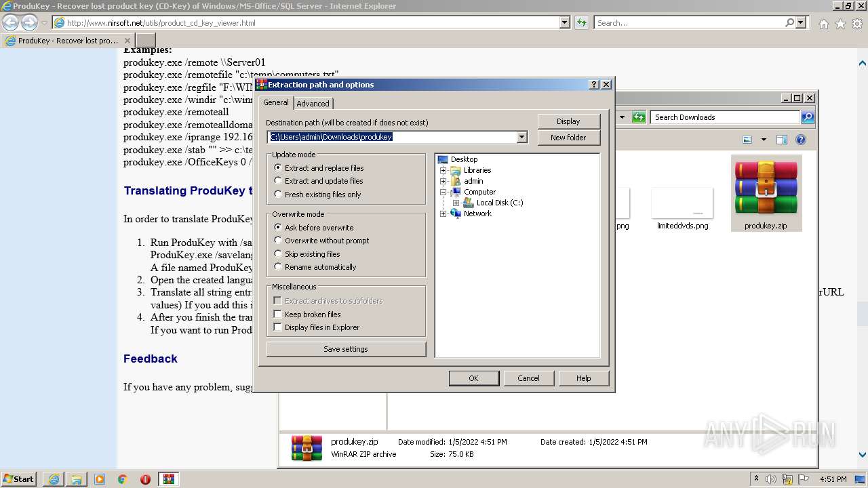868x488 pixels.
Task: Open a new IE tab
Action: 146,41
